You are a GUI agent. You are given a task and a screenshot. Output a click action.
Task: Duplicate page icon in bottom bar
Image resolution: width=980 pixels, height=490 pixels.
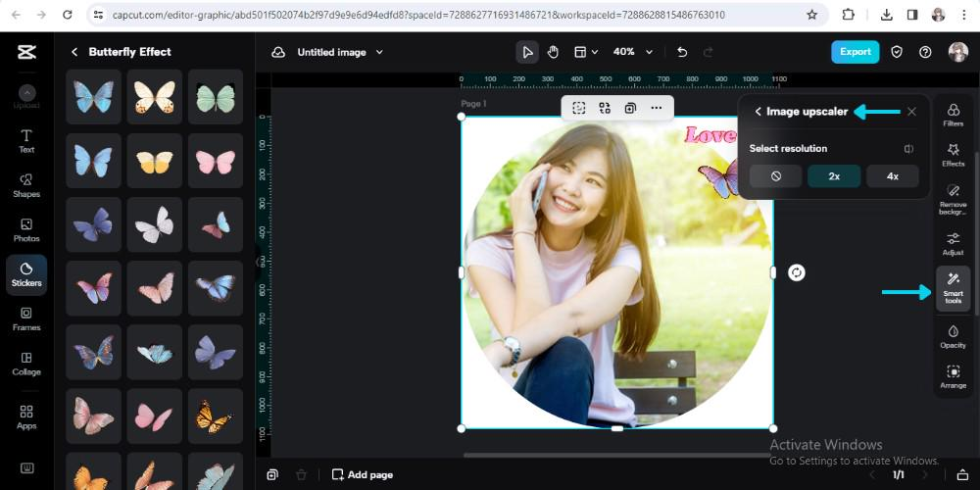point(272,475)
